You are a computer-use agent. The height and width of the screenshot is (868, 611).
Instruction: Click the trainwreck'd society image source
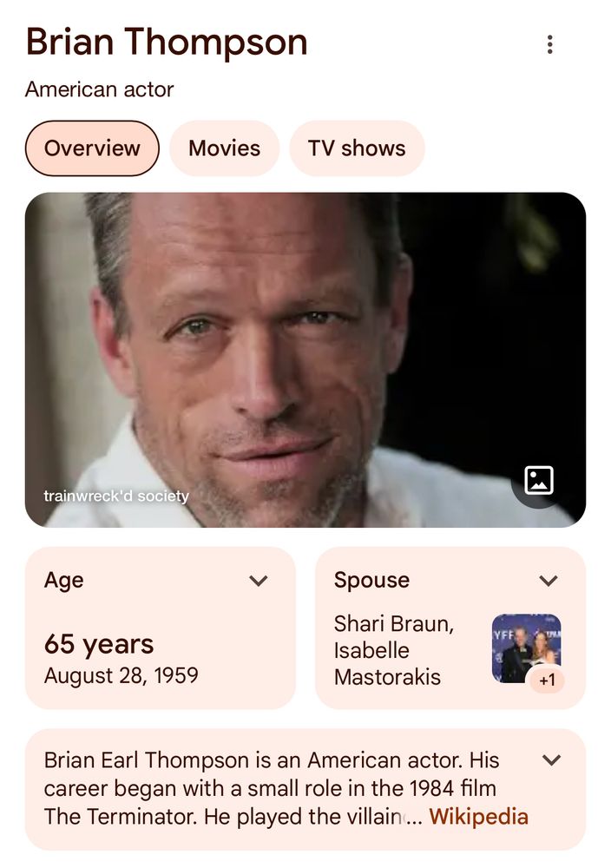point(115,496)
